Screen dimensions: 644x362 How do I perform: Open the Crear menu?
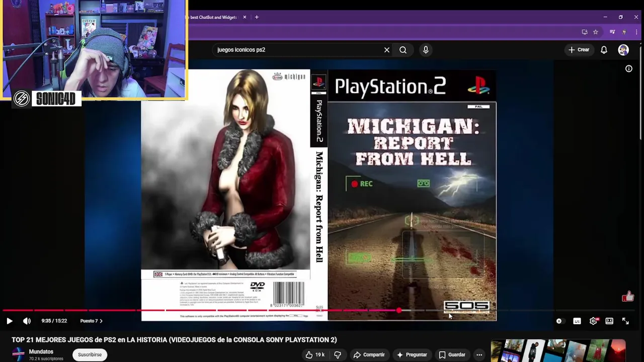(x=579, y=50)
